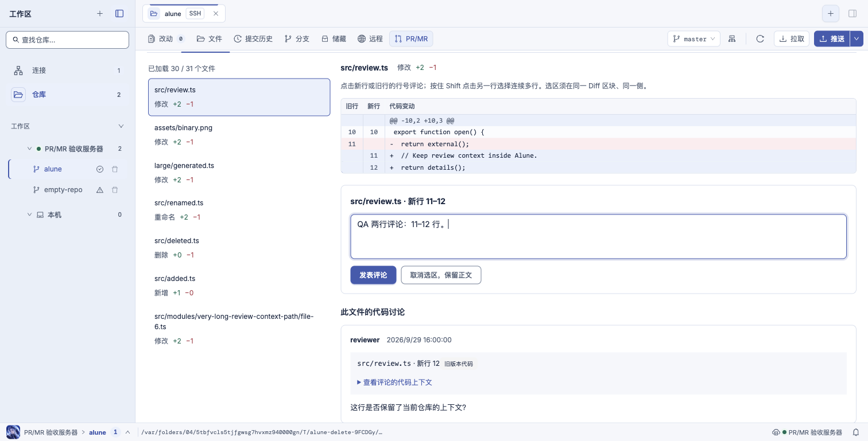Image resolution: width=868 pixels, height=441 pixels.
Task: Open the master branch dropdown
Action: click(x=693, y=39)
